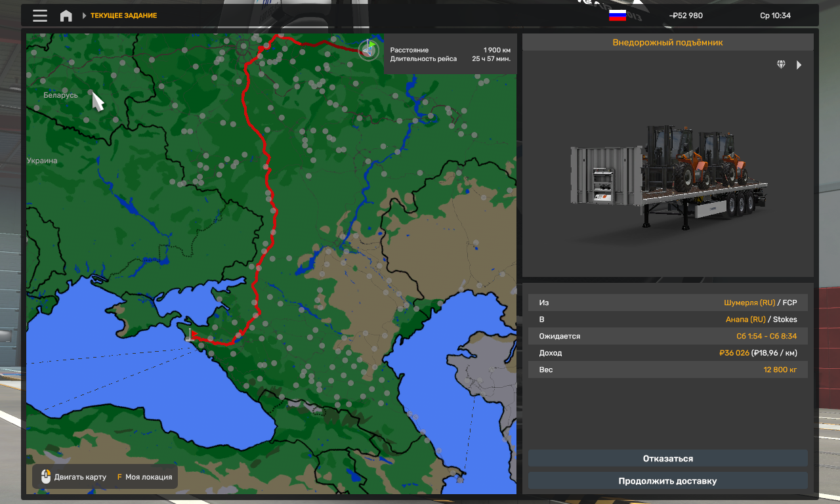Click the diamond icon above the trailer
The image size is (840, 504).
click(x=781, y=64)
